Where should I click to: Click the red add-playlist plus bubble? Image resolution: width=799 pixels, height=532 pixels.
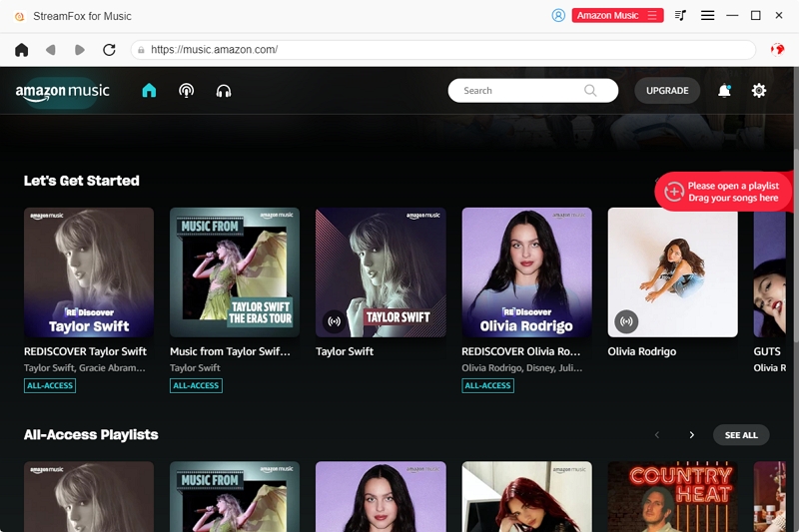point(723,192)
